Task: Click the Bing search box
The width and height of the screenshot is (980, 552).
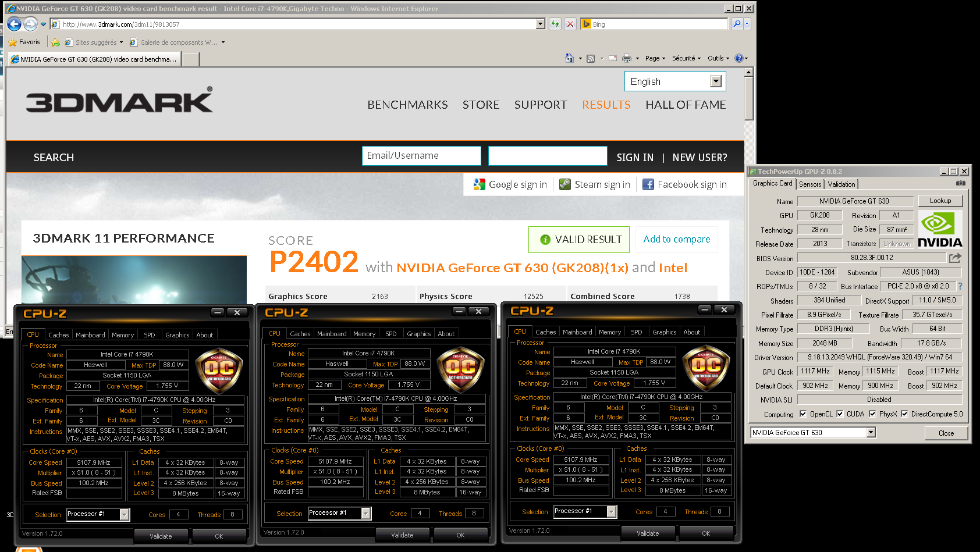Action: (x=655, y=24)
